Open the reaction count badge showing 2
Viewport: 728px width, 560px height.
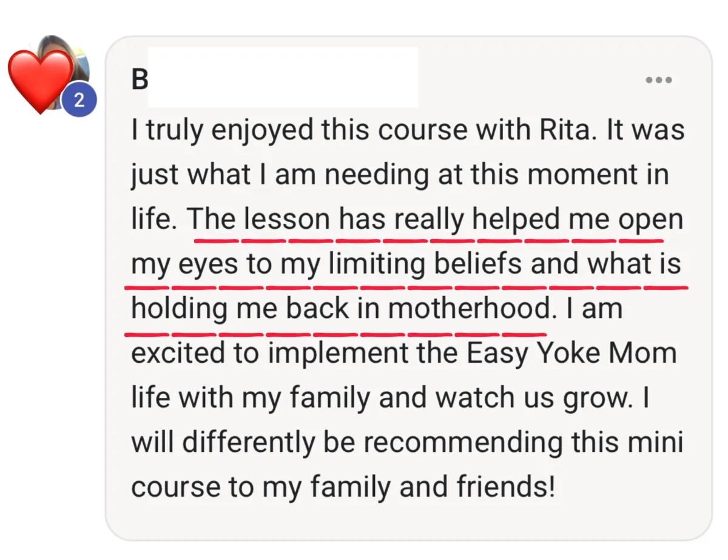point(79,101)
